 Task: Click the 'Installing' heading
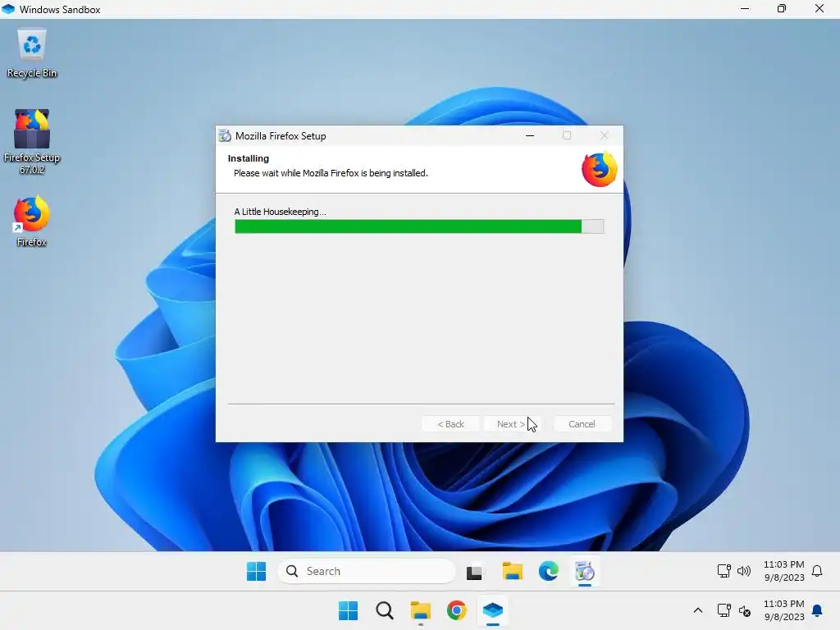coord(248,158)
